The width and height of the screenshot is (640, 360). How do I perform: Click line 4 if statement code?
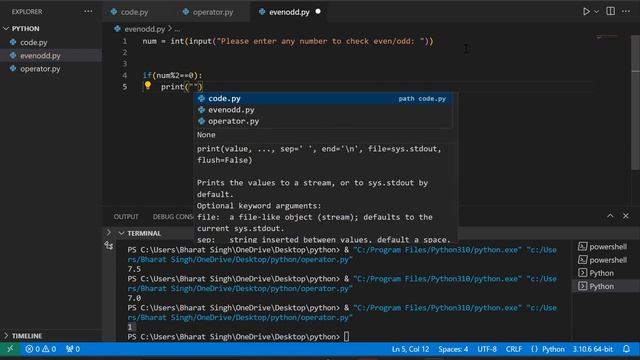172,76
